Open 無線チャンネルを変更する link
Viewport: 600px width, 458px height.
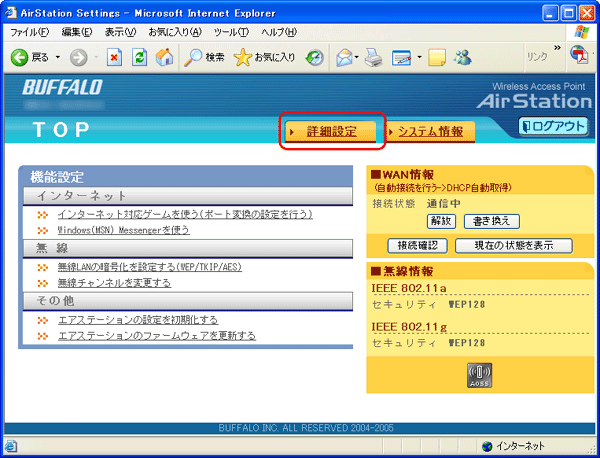[x=114, y=283]
